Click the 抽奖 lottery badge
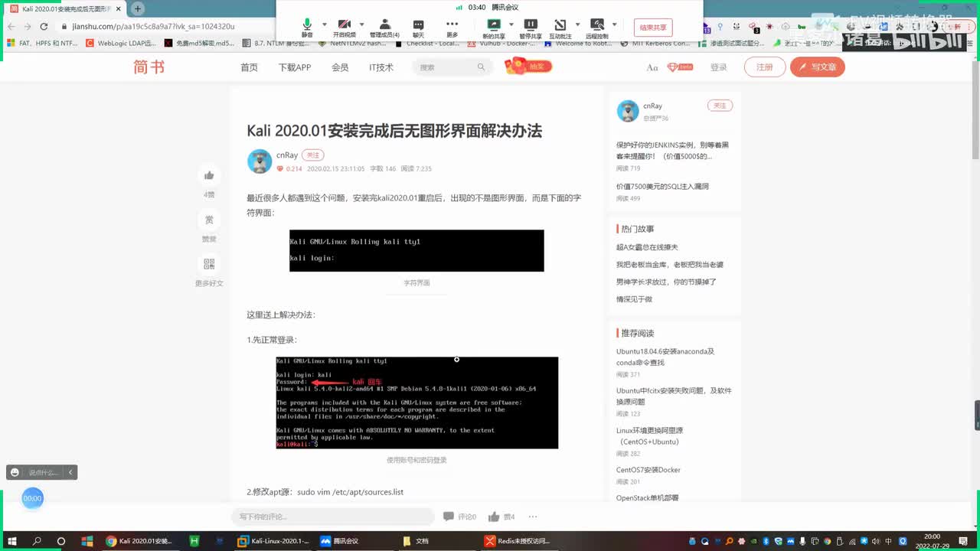Image resolution: width=980 pixels, height=551 pixels. pos(528,67)
